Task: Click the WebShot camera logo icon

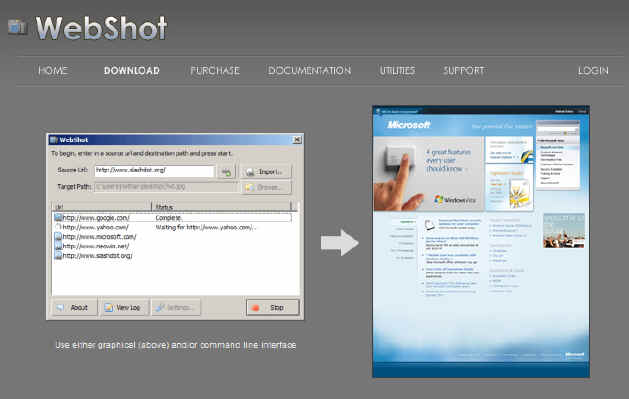Action: 17,27
